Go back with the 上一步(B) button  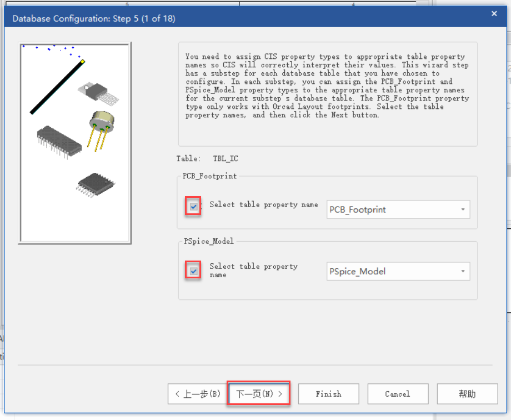(197, 394)
